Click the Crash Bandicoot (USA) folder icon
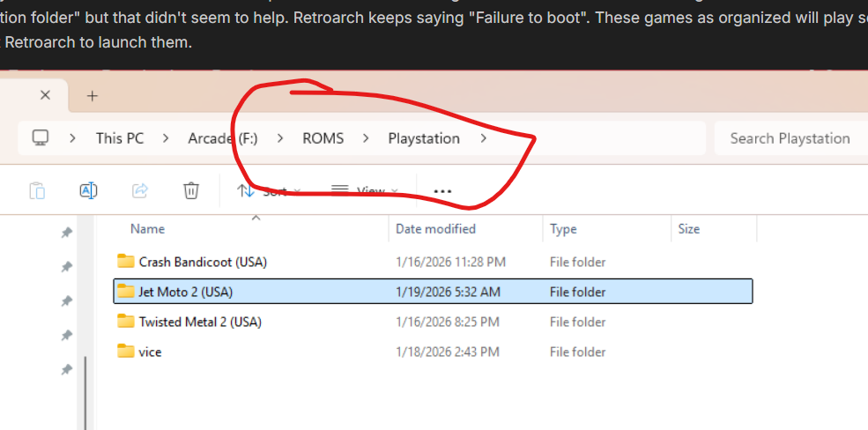 pyautogui.click(x=125, y=262)
